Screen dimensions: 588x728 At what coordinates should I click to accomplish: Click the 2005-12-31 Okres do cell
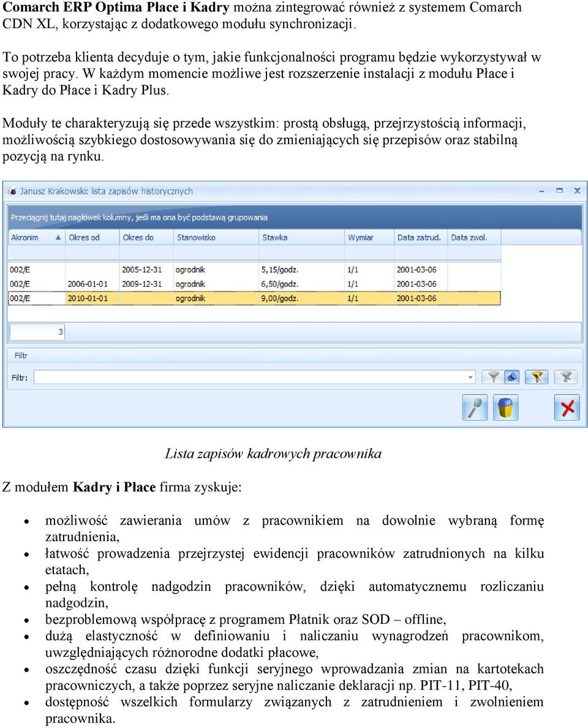pyautogui.click(x=146, y=270)
